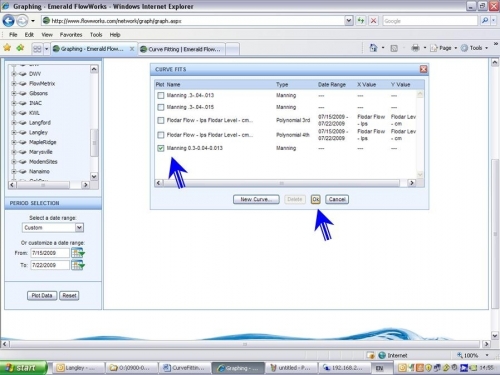
Task: Check Manning .3-.04-.015 plot box
Action: click(161, 107)
